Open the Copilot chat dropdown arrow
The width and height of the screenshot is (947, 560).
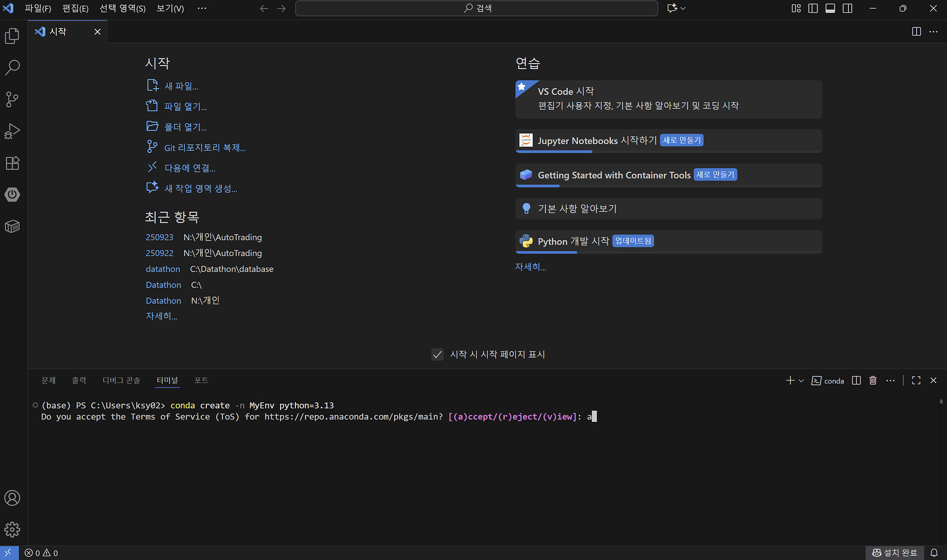[683, 8]
